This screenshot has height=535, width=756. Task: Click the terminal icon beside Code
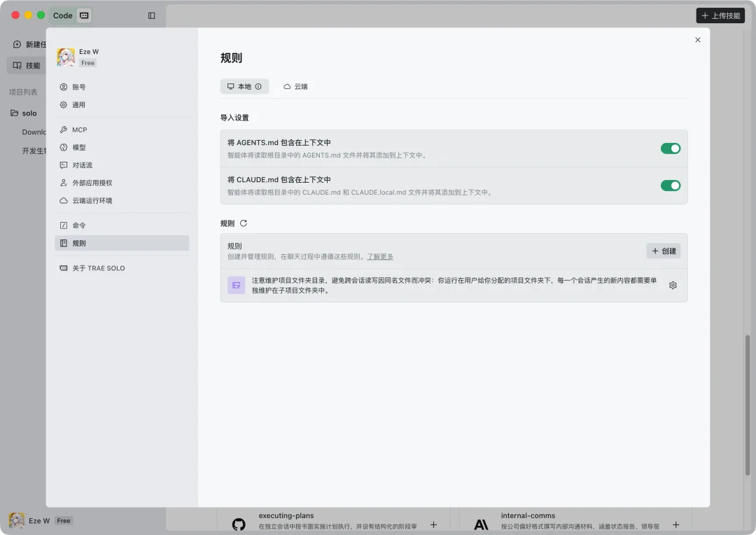[84, 15]
